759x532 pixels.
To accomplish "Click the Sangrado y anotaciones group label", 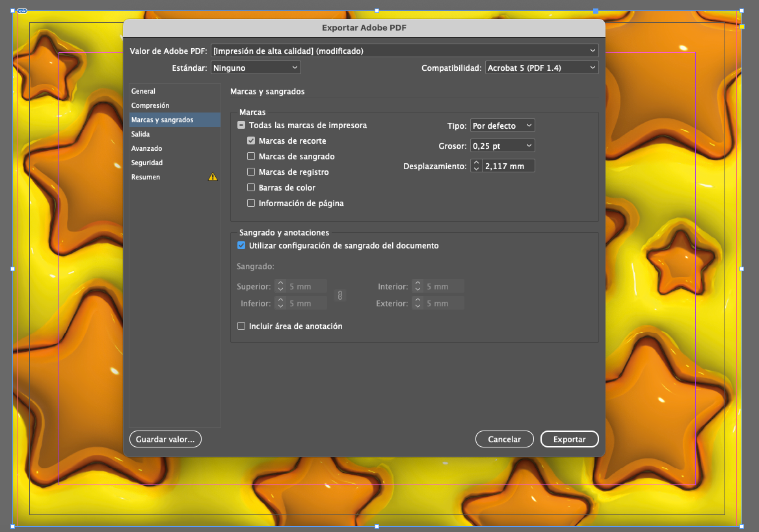I will tap(284, 232).
